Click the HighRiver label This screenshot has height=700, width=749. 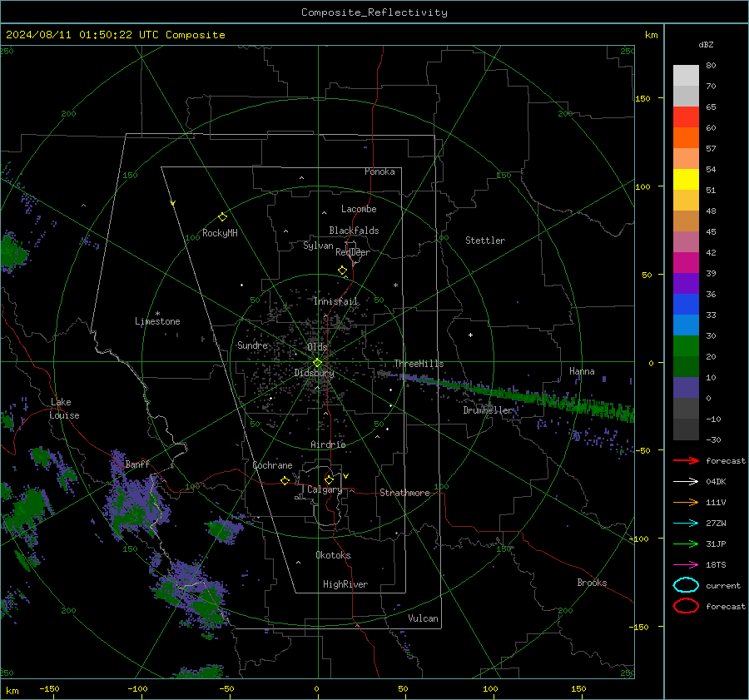[x=345, y=584]
